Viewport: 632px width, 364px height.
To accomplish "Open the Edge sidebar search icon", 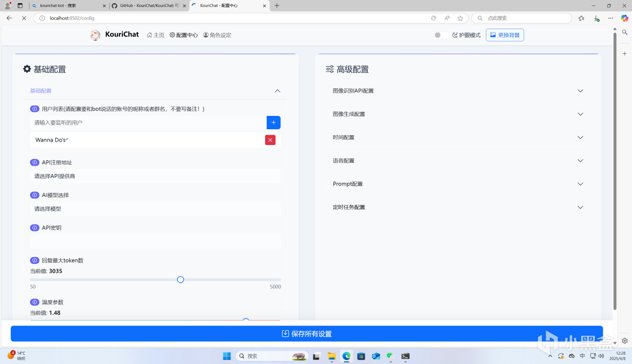I will click(625, 33).
